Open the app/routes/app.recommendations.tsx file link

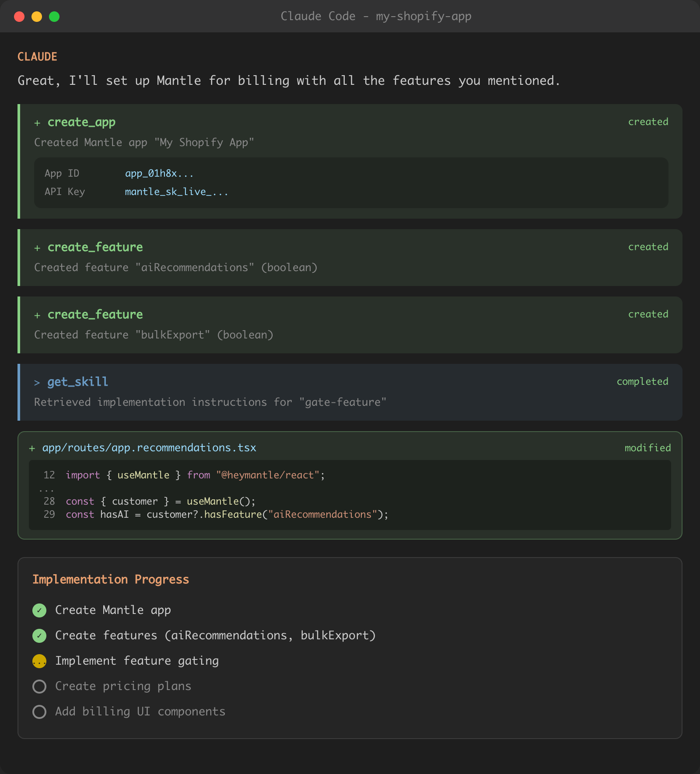[x=149, y=448]
